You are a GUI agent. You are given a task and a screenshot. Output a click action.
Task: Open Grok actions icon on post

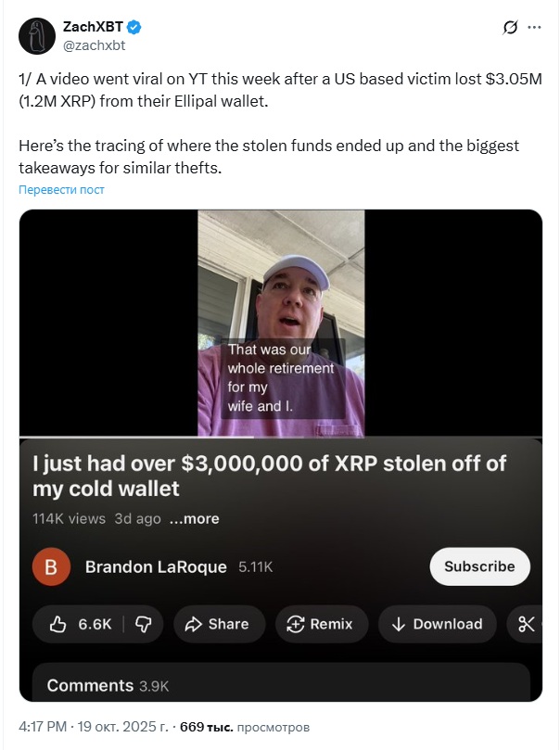[509, 28]
